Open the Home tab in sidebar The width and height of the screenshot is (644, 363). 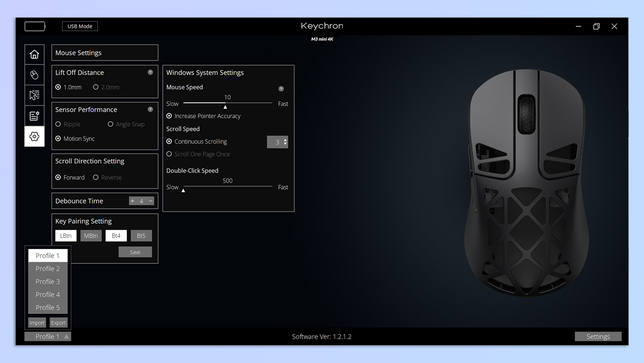[x=35, y=54]
